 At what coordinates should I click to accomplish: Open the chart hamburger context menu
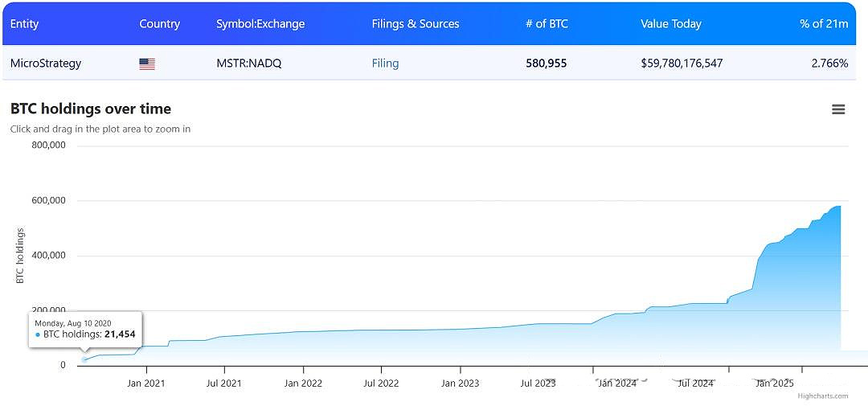click(x=838, y=109)
